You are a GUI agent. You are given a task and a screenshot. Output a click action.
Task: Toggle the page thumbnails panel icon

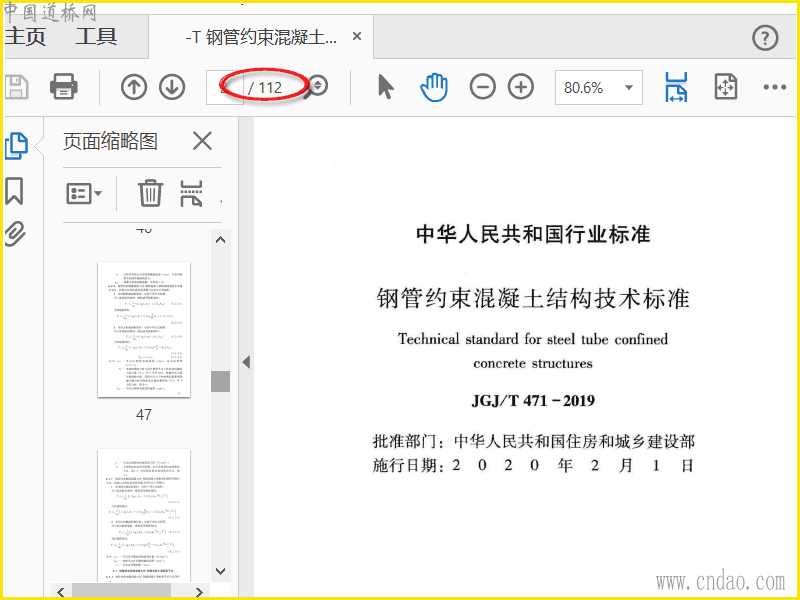tap(16, 146)
